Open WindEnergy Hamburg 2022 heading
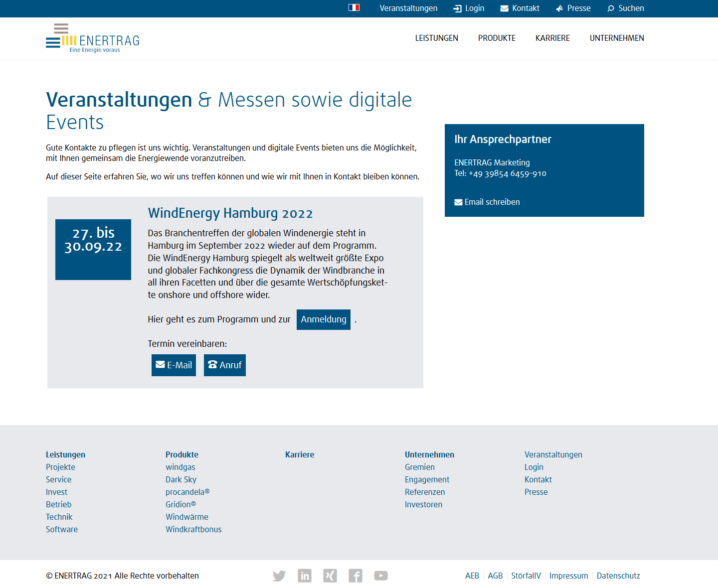718x588 pixels. 230,213
